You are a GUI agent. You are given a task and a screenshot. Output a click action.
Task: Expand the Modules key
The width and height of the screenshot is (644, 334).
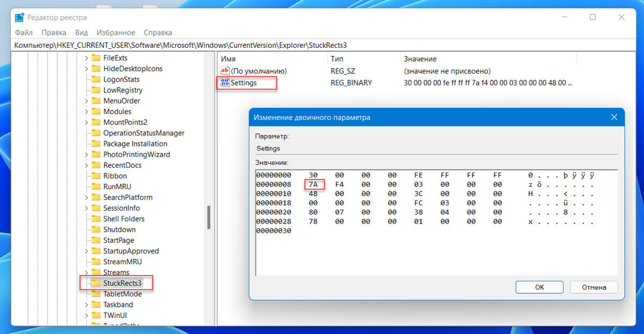[x=86, y=112]
